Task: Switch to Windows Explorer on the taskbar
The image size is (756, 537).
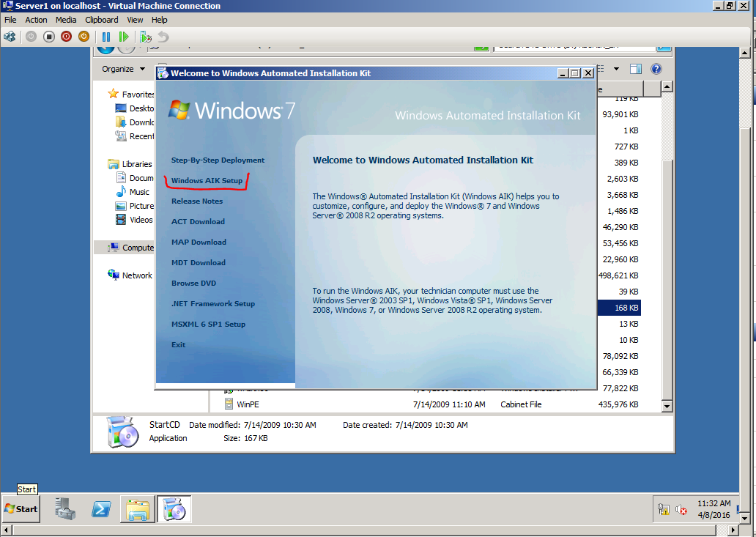Action: pos(138,508)
